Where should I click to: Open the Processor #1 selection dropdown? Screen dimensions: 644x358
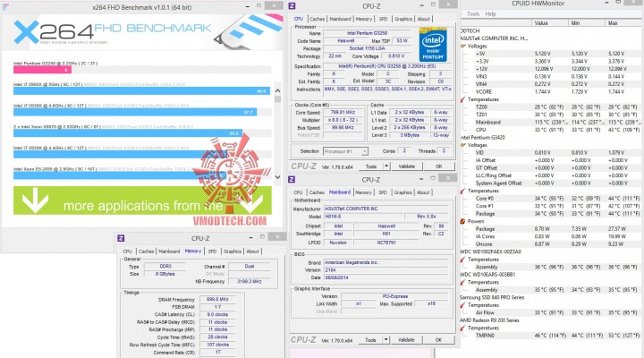[345, 151]
